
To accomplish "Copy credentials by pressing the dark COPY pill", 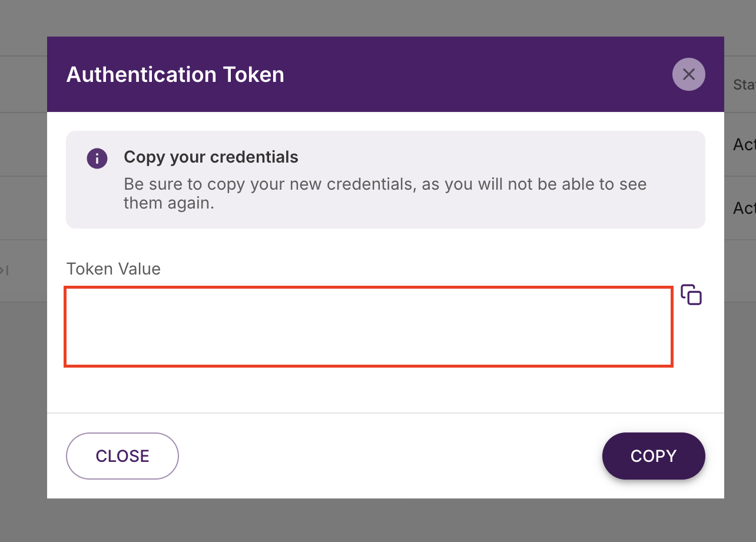I will 654,455.
